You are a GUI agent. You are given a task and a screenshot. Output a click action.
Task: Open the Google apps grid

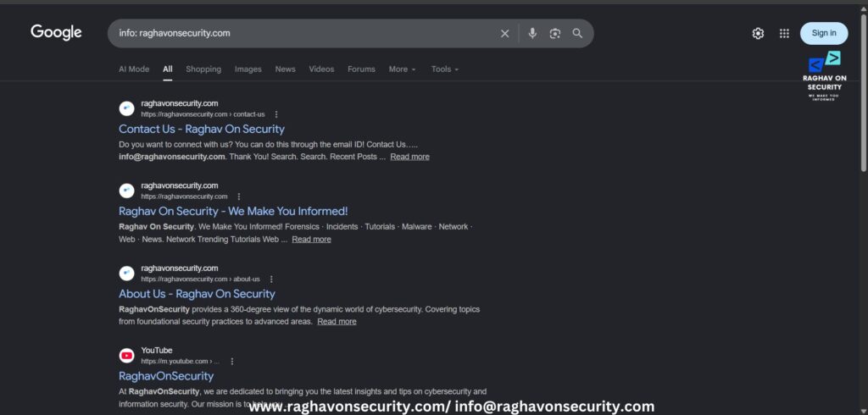coord(784,34)
